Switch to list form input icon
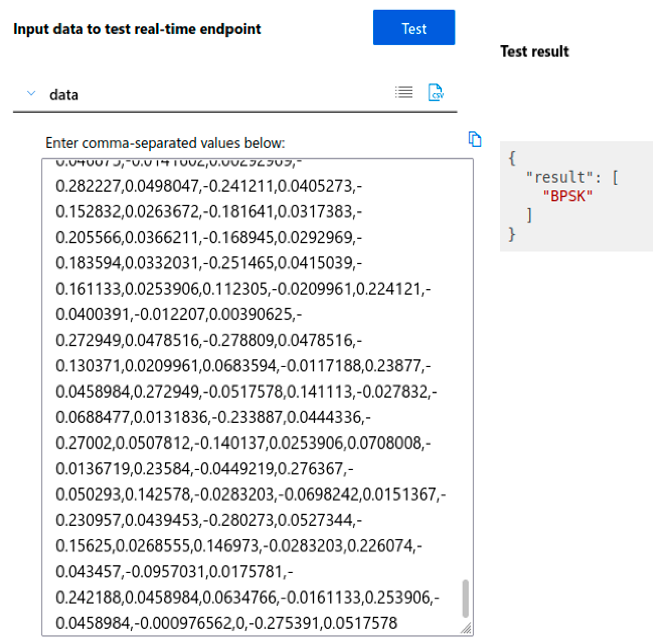Viewport: 660px width, 644px height. click(404, 92)
